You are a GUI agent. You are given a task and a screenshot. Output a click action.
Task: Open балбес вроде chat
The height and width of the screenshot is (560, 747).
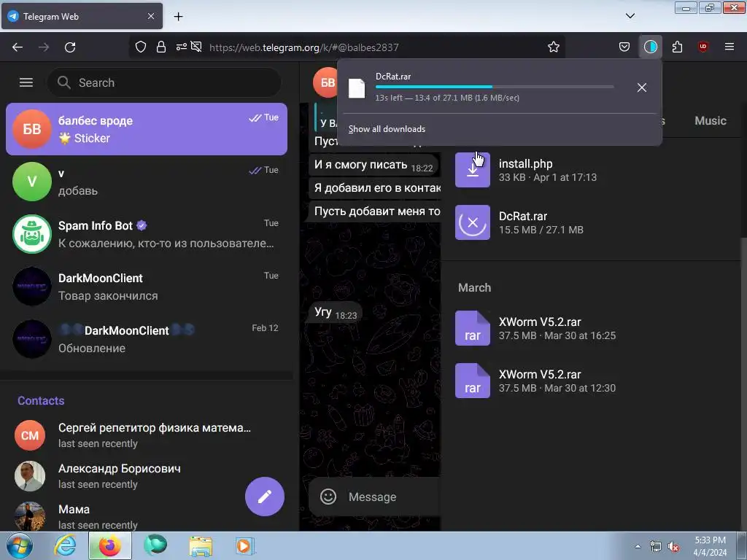point(147,129)
